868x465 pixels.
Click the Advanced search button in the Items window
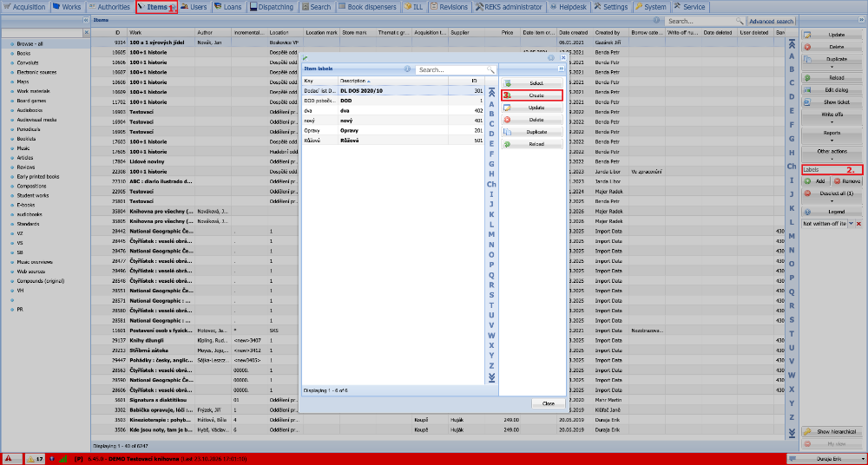pyautogui.click(x=771, y=21)
